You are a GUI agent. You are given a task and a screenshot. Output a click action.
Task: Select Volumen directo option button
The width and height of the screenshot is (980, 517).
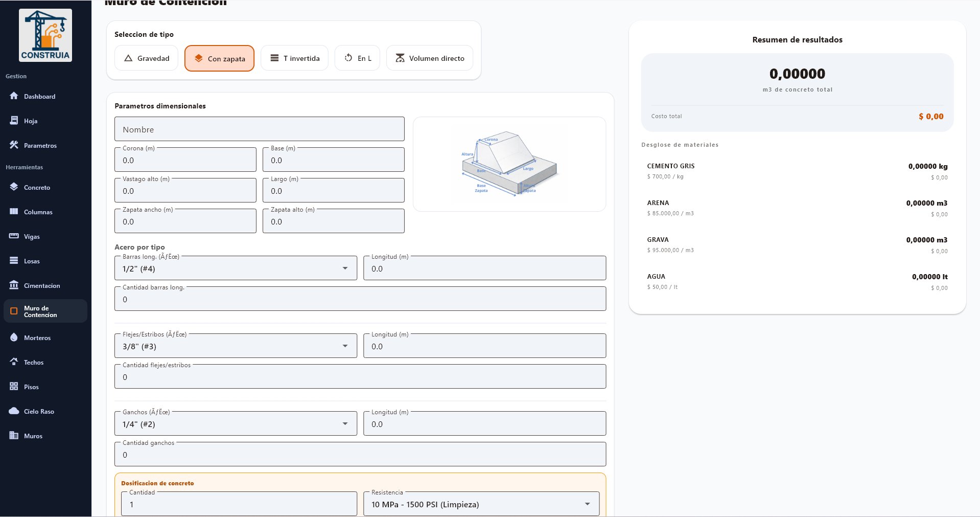(429, 58)
